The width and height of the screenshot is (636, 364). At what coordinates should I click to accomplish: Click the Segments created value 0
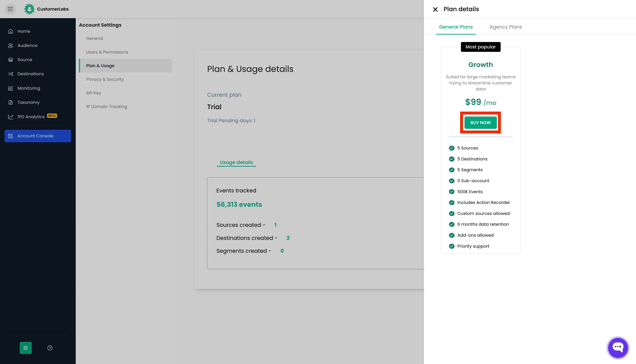[x=282, y=251]
